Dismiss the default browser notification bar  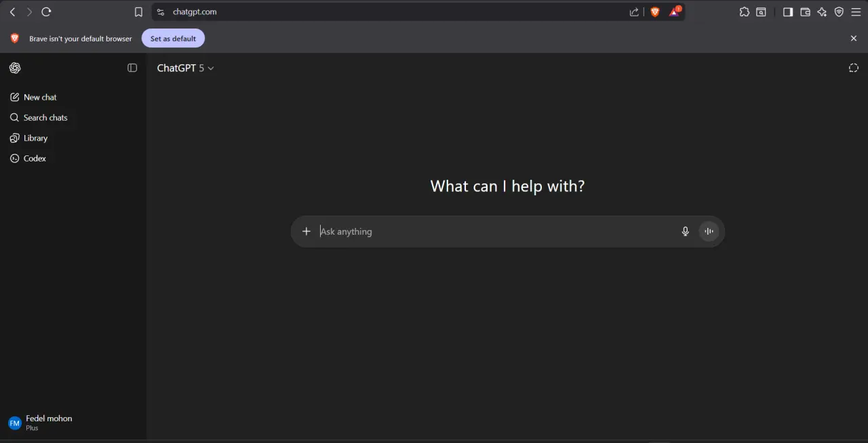click(854, 39)
